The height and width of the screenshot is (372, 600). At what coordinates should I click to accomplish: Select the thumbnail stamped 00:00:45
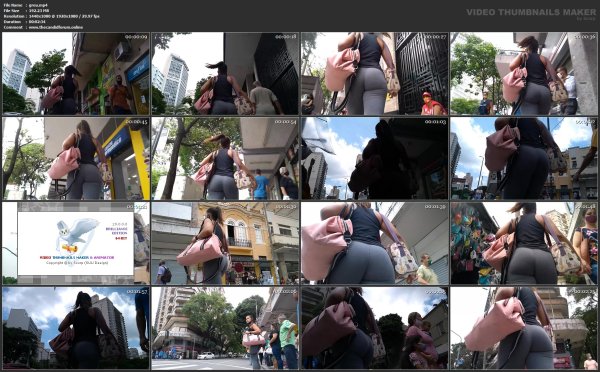76,158
